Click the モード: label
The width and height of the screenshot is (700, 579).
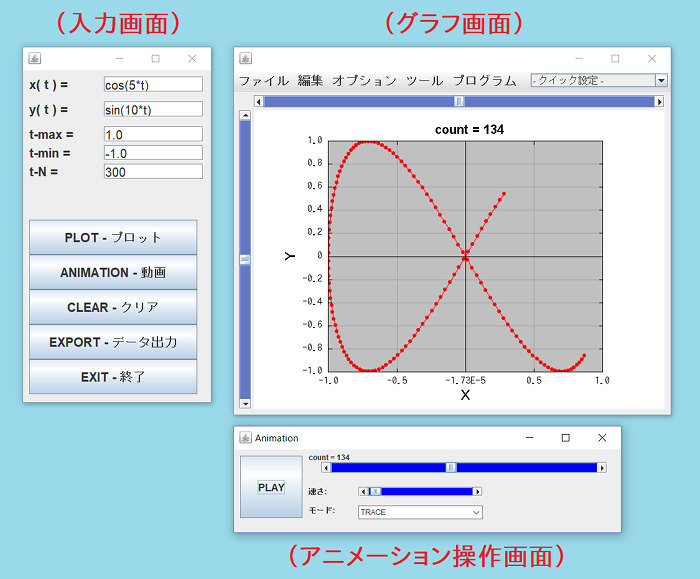[x=322, y=510]
